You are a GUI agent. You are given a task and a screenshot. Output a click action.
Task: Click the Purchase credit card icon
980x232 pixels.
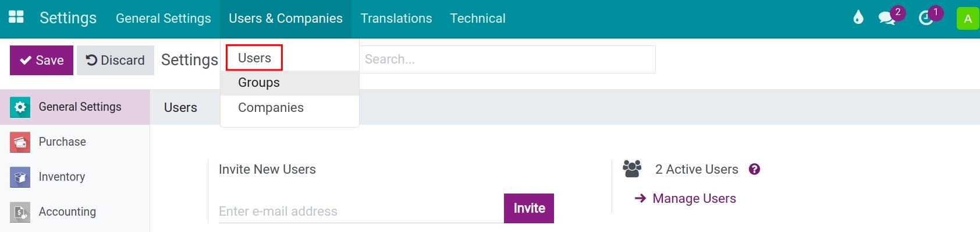click(20, 142)
